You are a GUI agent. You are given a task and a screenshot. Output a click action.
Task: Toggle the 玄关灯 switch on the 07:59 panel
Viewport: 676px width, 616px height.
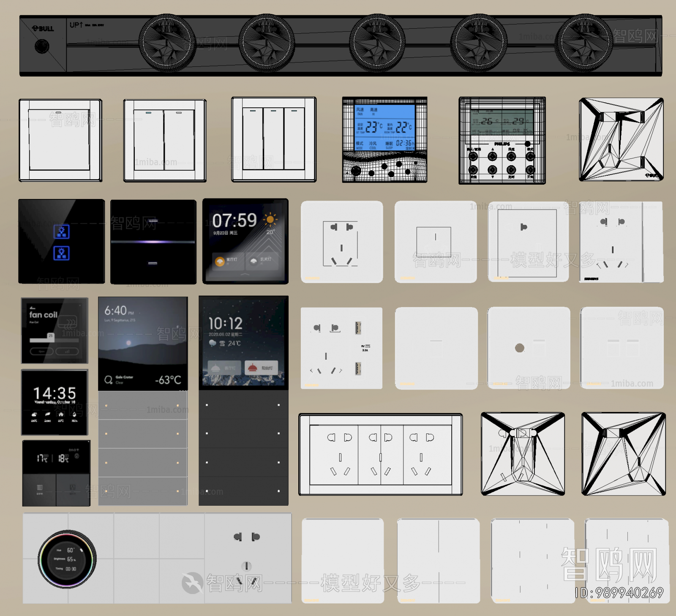click(x=254, y=261)
